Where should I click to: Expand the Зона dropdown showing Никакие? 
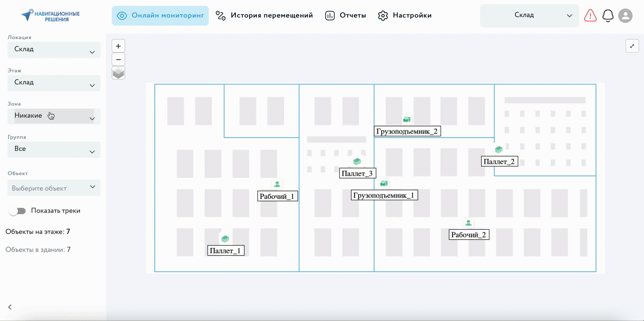coord(54,116)
